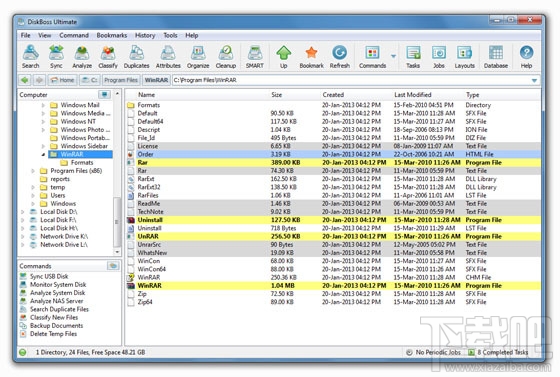Select the WhatsNew text file row
The image size is (560, 377).
pos(333,253)
